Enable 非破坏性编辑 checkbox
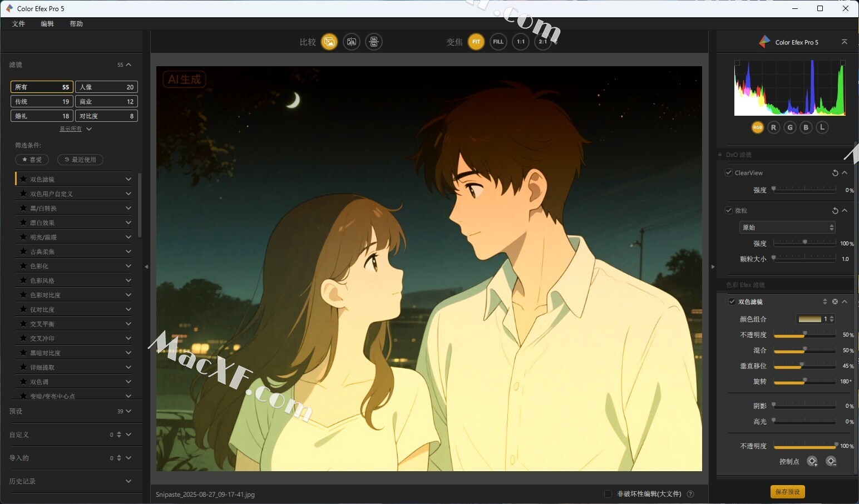The image size is (859, 504). (x=608, y=494)
